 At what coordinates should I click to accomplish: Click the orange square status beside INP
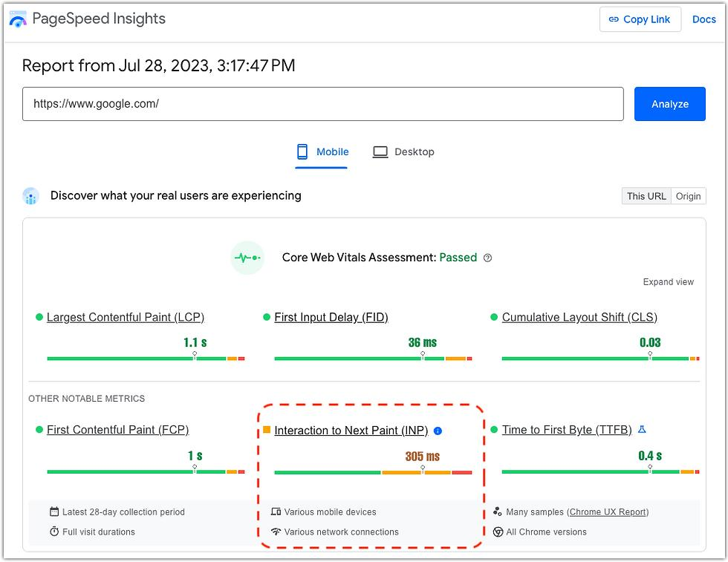[267, 430]
